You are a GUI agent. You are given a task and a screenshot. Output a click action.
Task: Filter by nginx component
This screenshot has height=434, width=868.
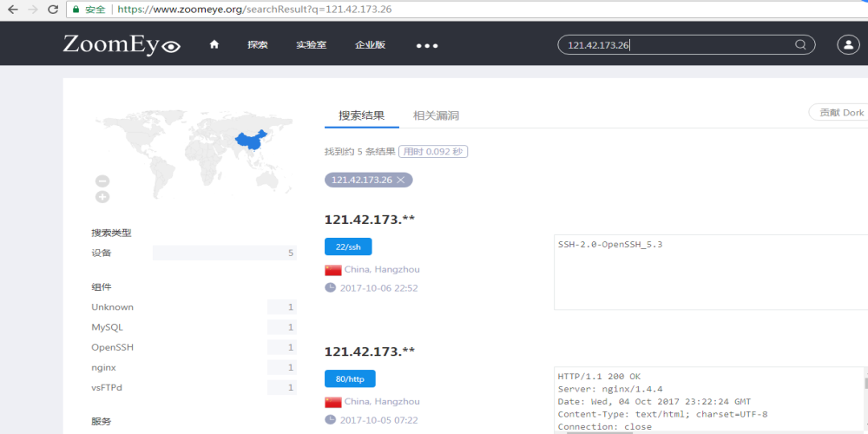coord(103,367)
